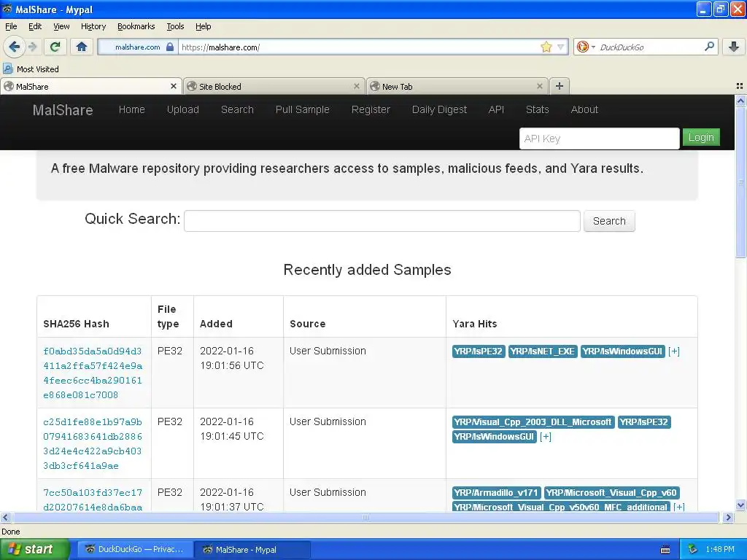Open the File menu
Viewport: 747px width, 560px height.
tap(11, 26)
